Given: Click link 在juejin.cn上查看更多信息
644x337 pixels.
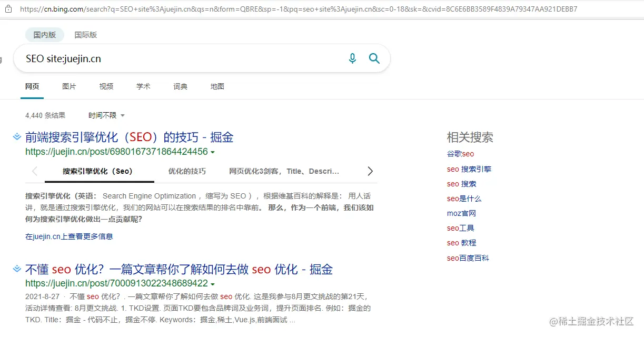Looking at the screenshot, I should pos(69,236).
